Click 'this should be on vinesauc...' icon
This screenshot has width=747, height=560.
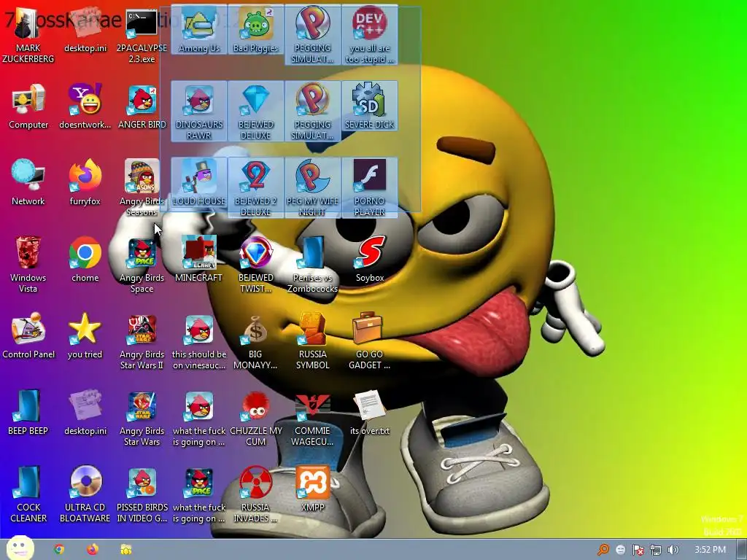(x=199, y=341)
